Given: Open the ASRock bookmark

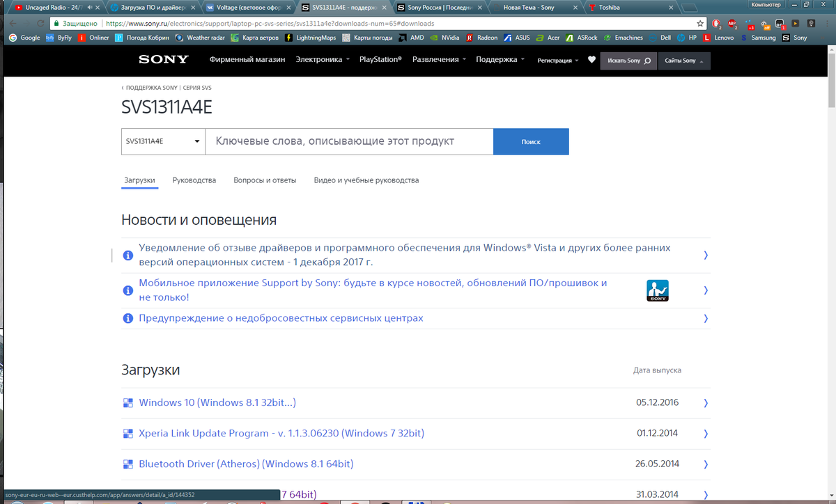Looking at the screenshot, I should (582, 38).
